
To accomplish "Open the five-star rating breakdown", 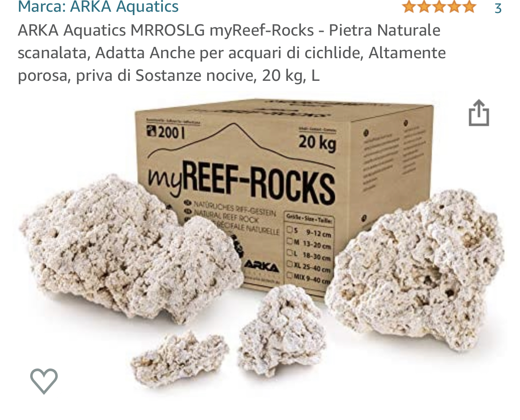I will [439, 7].
